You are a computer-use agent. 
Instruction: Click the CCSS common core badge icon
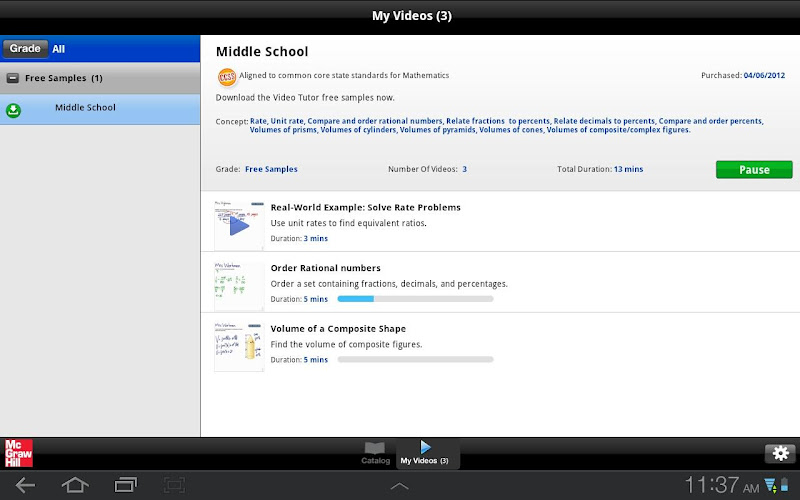point(225,75)
